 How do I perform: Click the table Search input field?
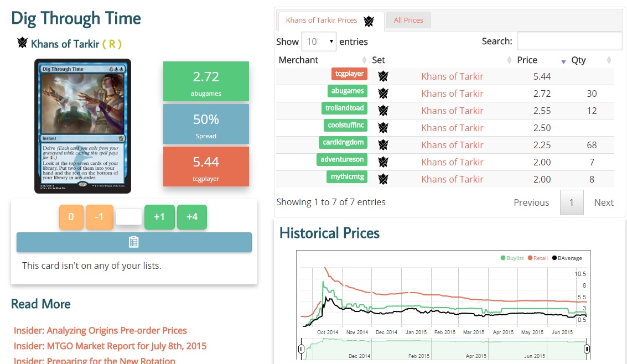click(x=569, y=41)
